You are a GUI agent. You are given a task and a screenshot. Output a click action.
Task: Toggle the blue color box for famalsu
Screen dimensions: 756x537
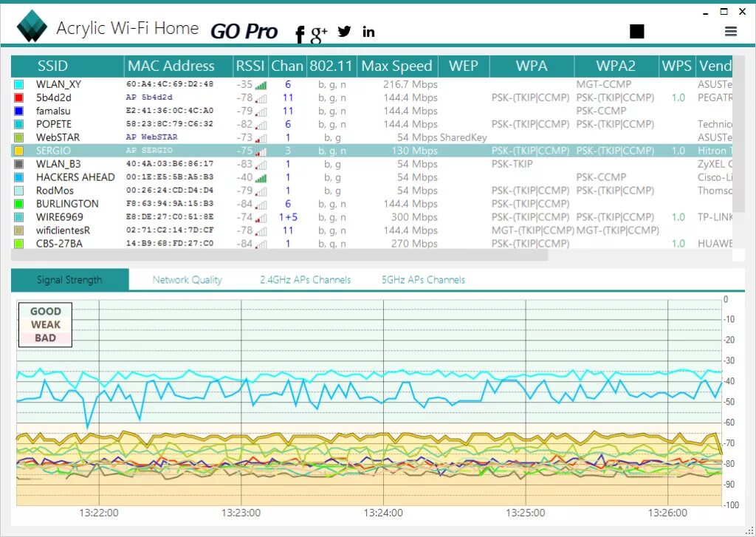[x=18, y=111]
